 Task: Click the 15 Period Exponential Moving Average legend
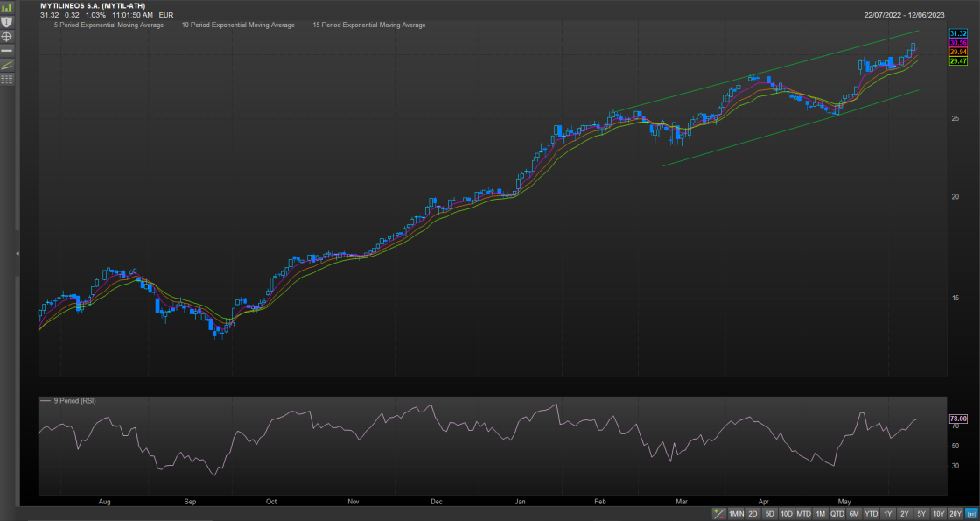[x=367, y=25]
